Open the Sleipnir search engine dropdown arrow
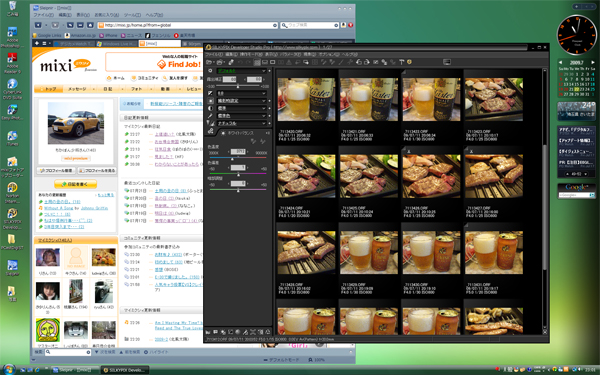 coord(336,25)
